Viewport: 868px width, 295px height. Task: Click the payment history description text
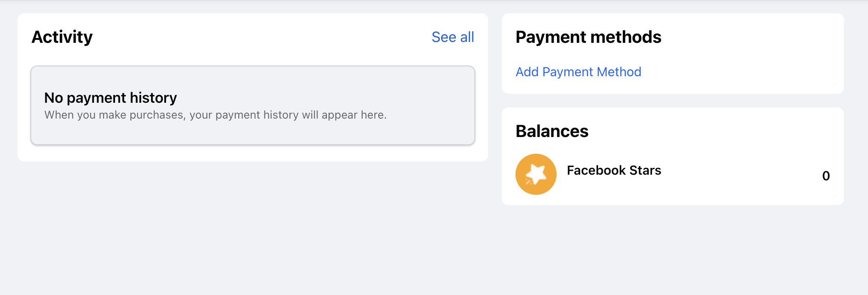click(215, 115)
